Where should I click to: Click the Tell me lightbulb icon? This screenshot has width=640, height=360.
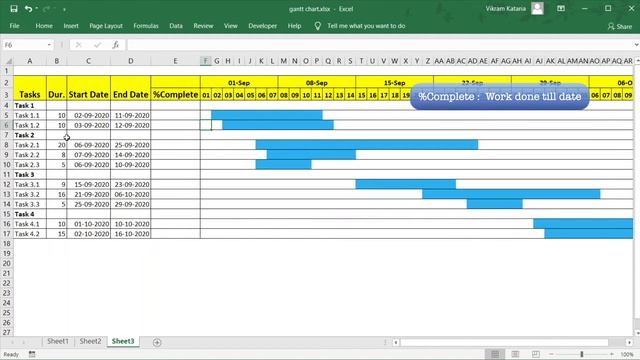click(318, 26)
